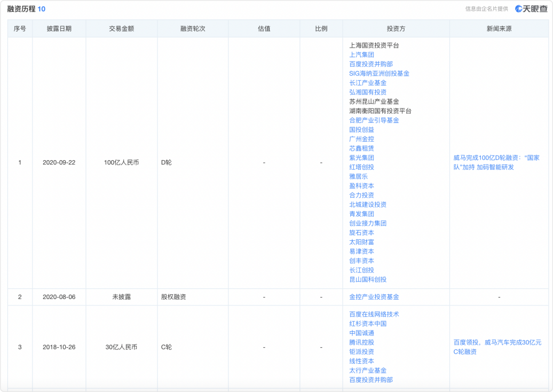Image resolution: width=553 pixels, height=392 pixels.
Task: Click the 估值 column header
Action: tap(264, 29)
